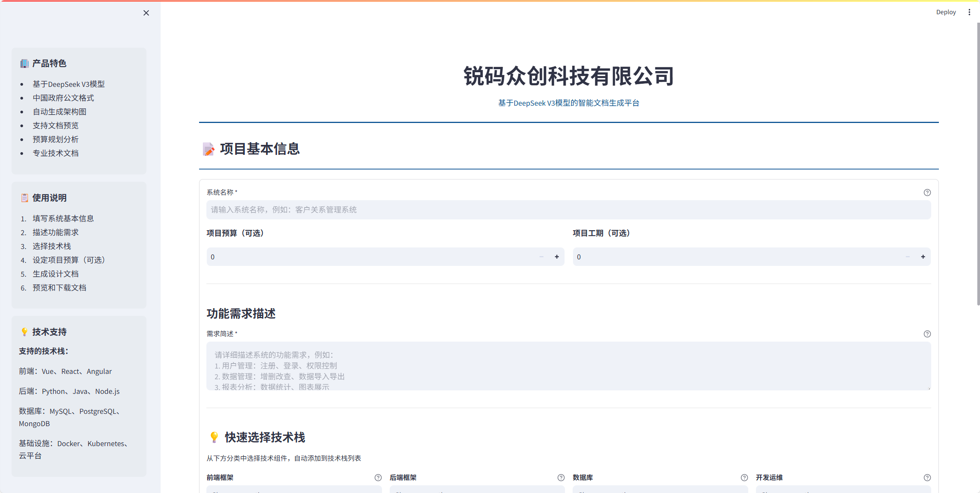Click help icon next to 开发运维
The width and height of the screenshot is (980, 493).
927,478
